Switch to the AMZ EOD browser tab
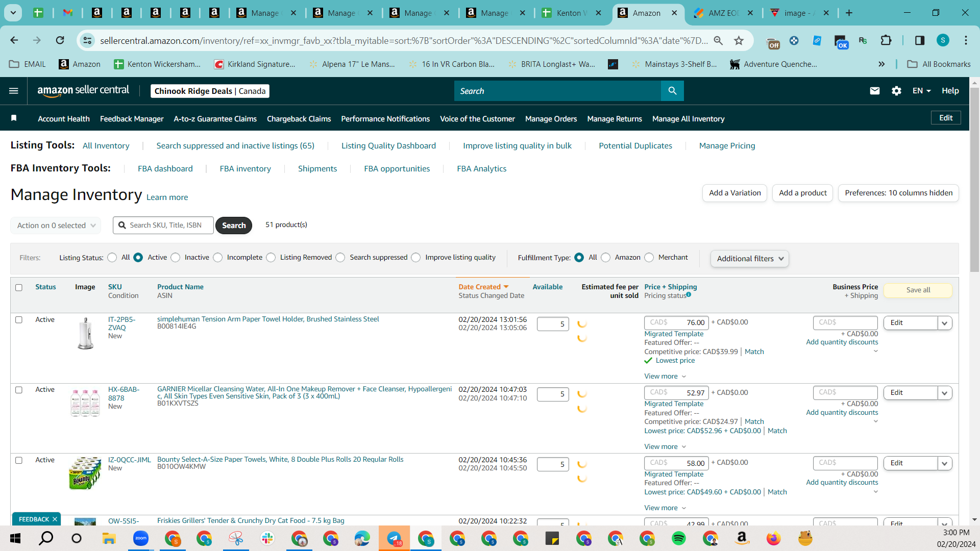 723,13
